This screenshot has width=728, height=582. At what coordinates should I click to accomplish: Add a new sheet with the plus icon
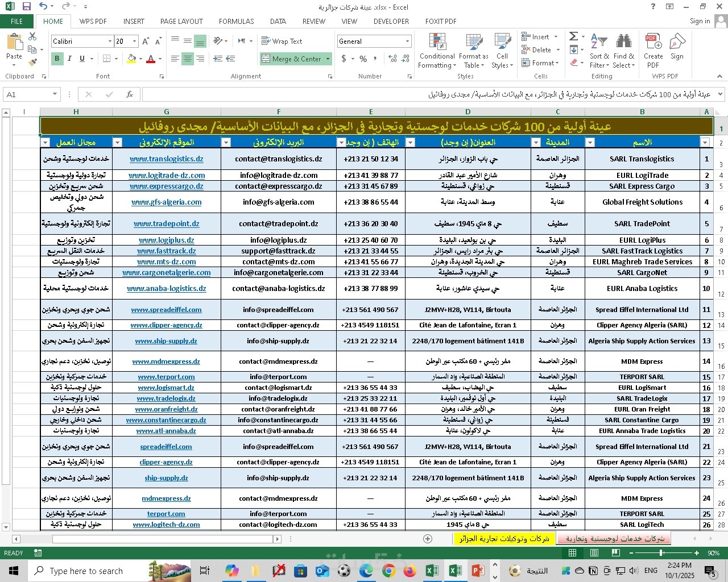428,539
